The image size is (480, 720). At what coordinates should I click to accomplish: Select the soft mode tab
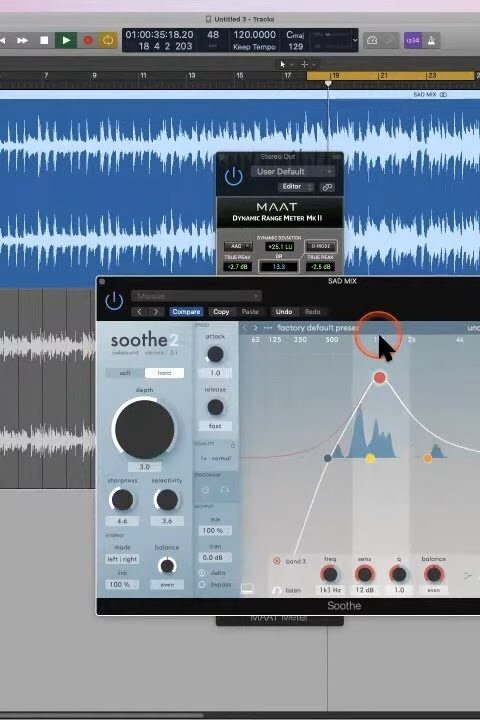125,373
